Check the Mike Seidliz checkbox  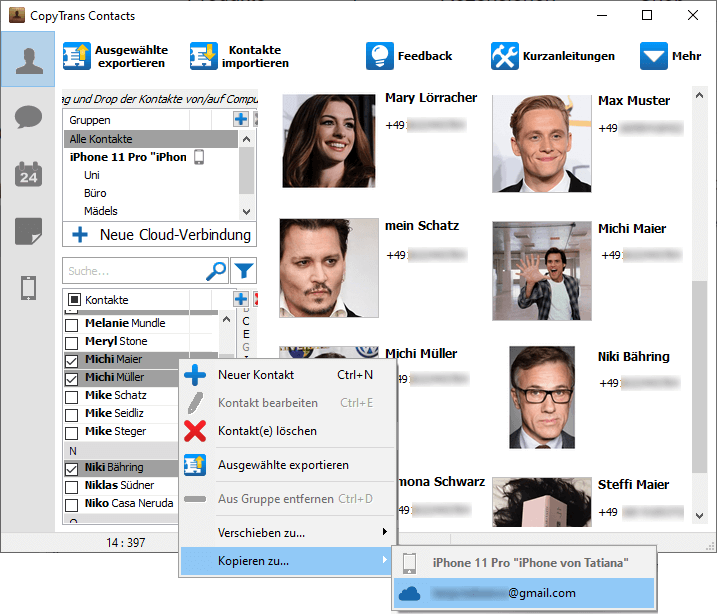point(71,415)
